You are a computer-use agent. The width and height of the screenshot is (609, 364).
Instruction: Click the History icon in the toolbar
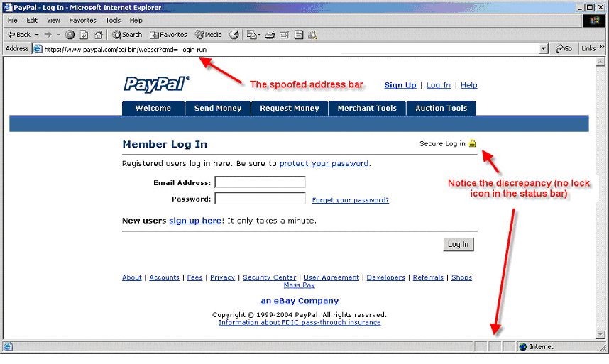pyautogui.click(x=235, y=34)
